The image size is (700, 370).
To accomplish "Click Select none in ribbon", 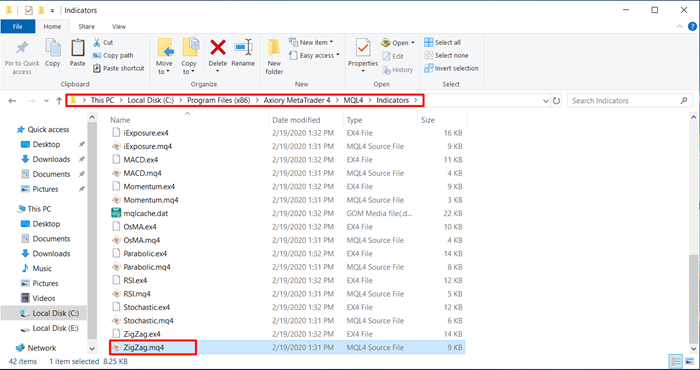I will click(x=446, y=55).
